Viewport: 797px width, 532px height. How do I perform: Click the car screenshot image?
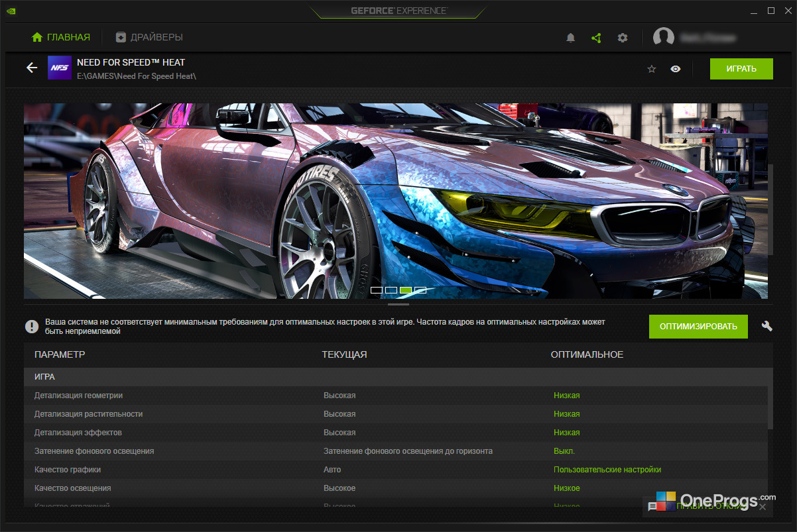click(x=396, y=201)
